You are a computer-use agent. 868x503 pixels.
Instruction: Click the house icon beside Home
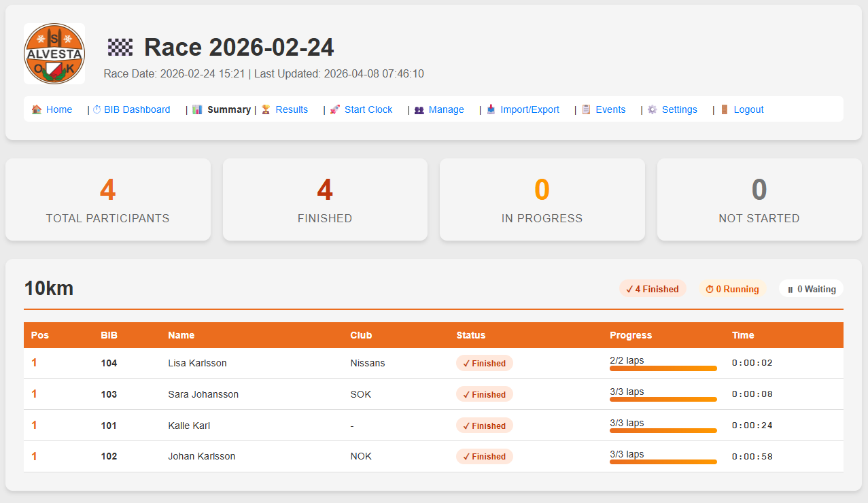click(37, 109)
